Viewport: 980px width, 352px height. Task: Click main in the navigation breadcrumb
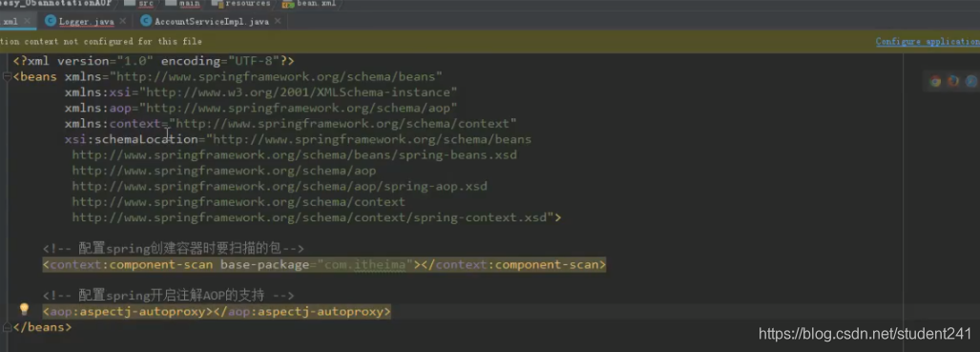tap(189, 3)
